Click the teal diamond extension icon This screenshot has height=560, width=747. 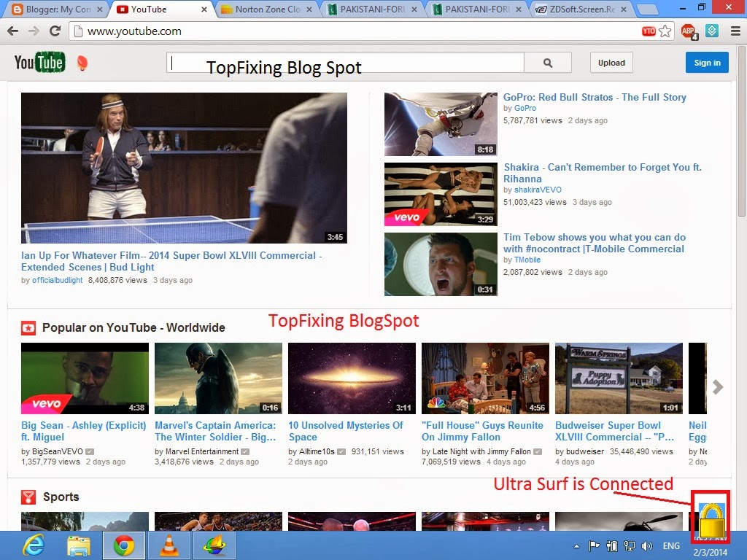coord(712,31)
